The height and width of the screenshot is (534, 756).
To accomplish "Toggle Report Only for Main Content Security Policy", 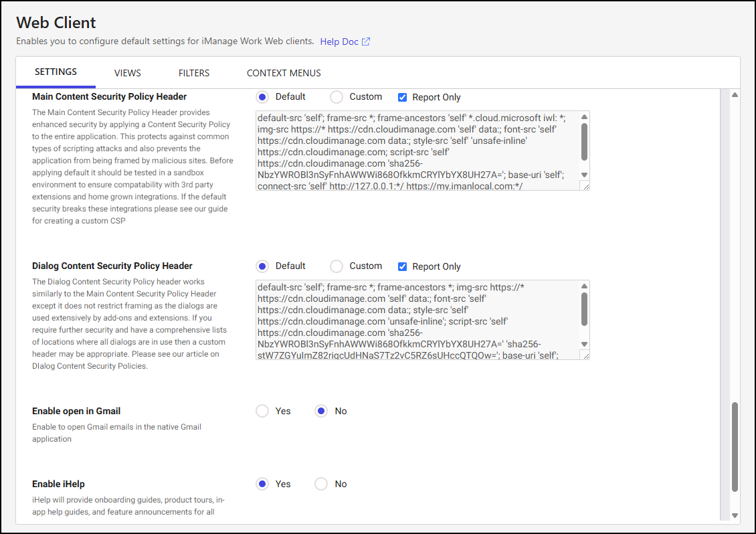I will tap(402, 97).
